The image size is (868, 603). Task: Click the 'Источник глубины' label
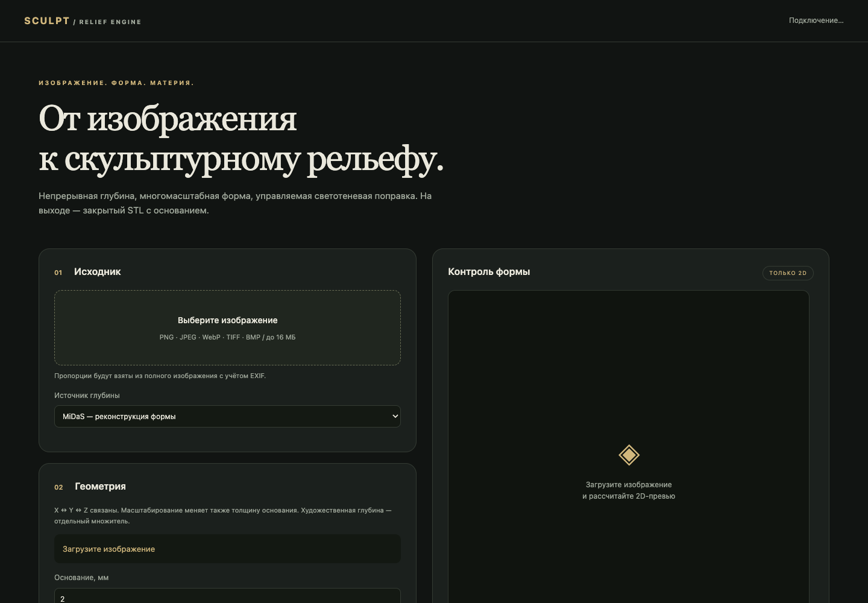pyautogui.click(x=87, y=396)
